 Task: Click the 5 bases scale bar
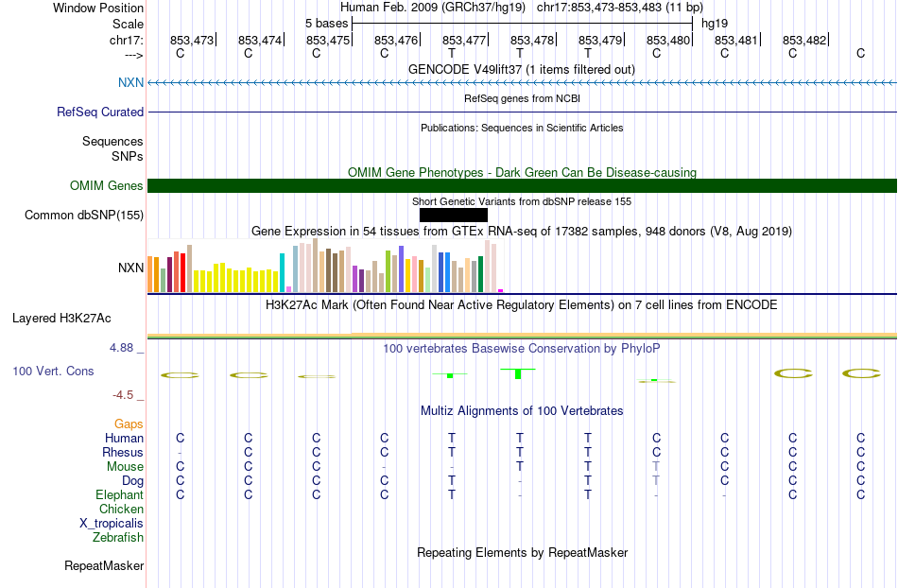[522, 24]
